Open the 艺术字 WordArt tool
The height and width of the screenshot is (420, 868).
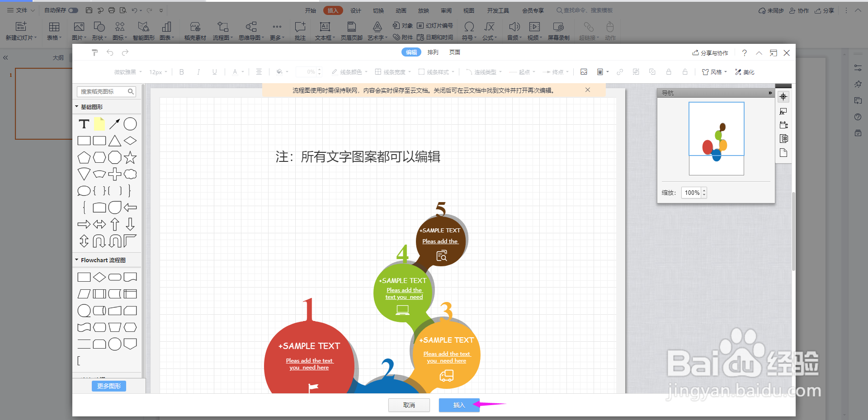pyautogui.click(x=377, y=31)
